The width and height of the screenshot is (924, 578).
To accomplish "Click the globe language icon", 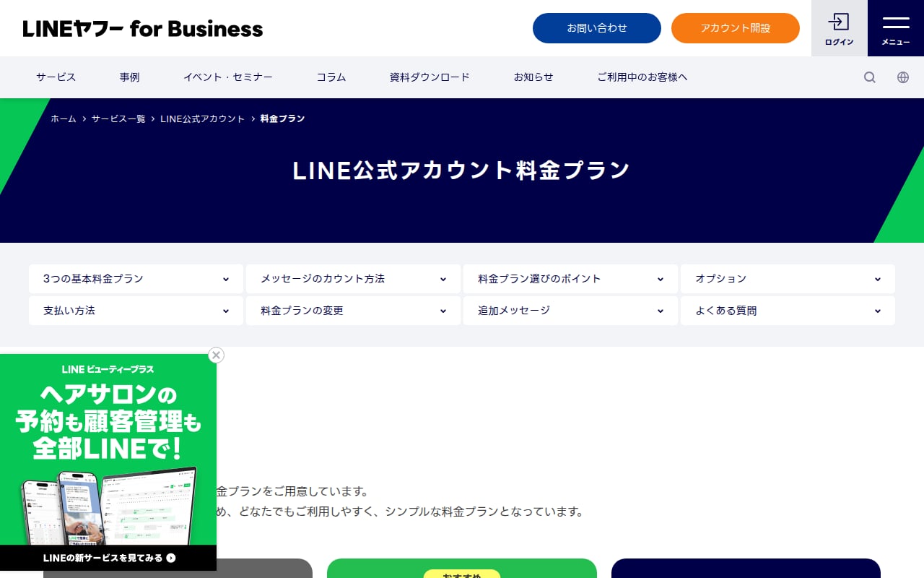I will pos(903,77).
